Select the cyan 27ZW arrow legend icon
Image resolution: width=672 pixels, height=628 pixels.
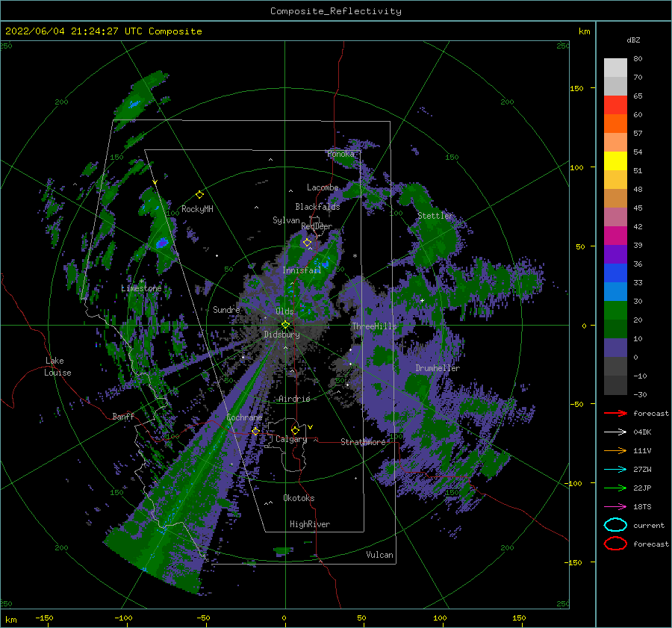pos(615,470)
